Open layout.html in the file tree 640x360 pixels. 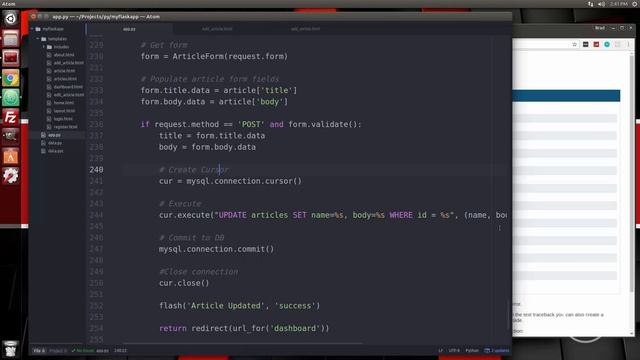(64, 111)
